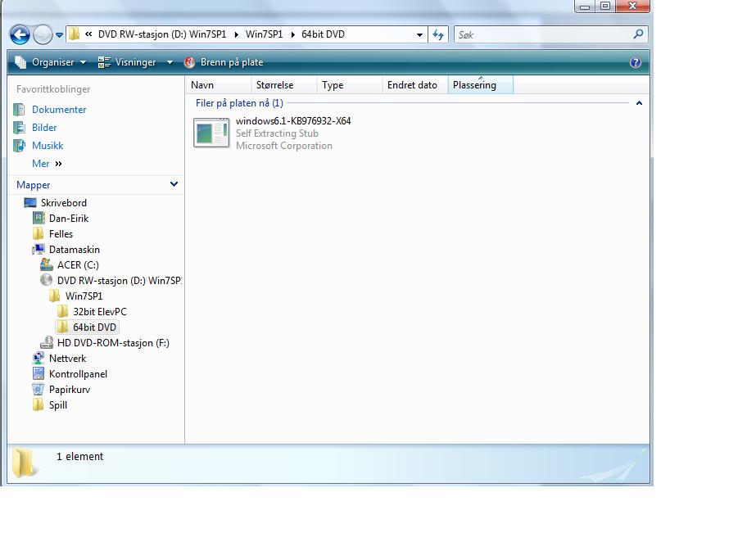Click the Nettverk network icon

pyautogui.click(x=38, y=358)
